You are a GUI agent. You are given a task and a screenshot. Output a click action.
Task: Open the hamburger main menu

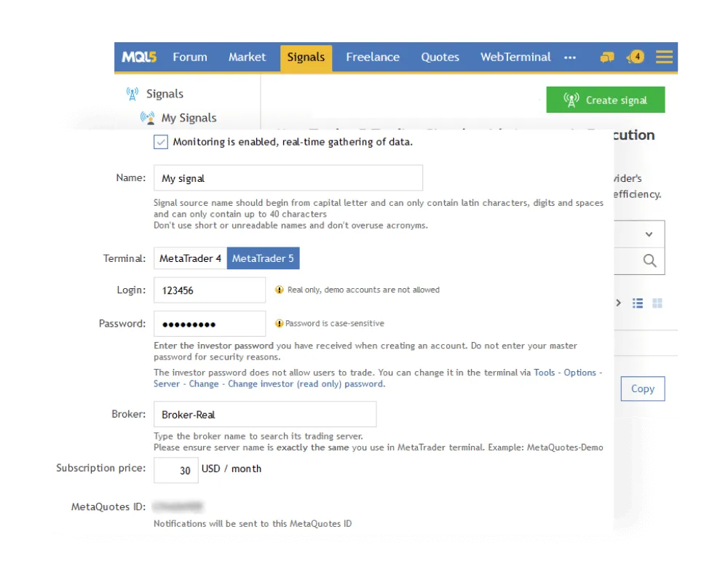(664, 57)
